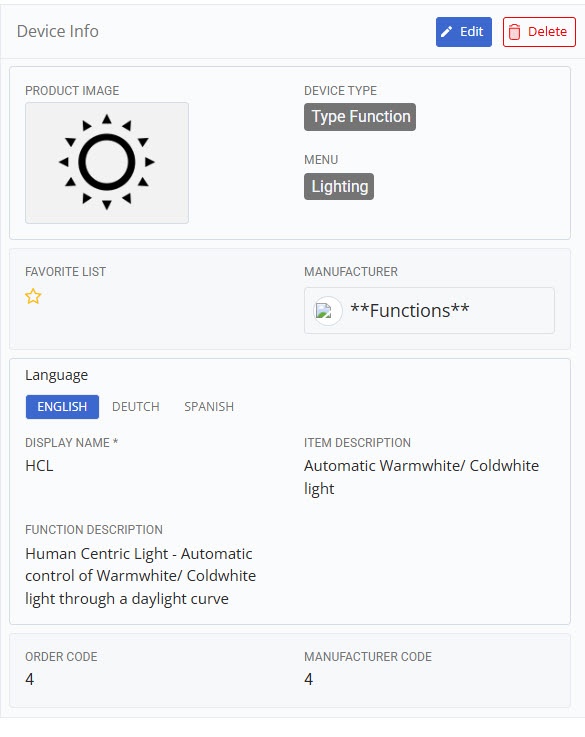Screen dimensions: 585x737
Task: Click the pencil icon in Edit button
Action: [446, 32]
